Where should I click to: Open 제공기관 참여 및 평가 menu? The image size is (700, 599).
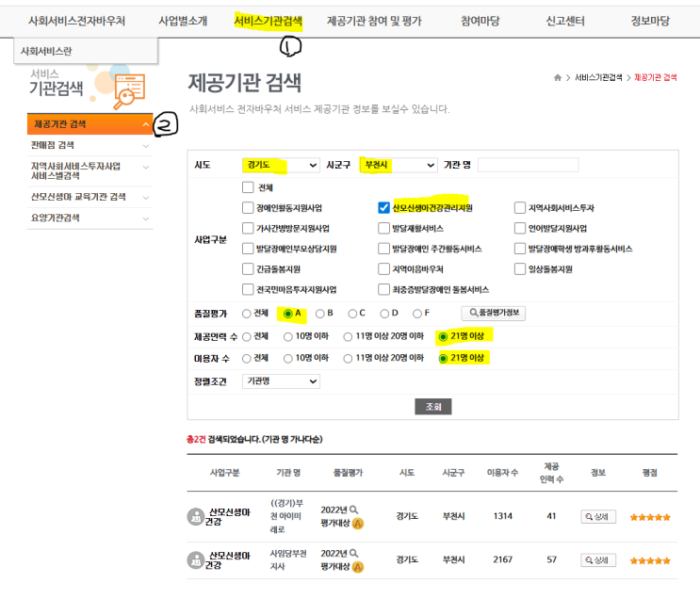pyautogui.click(x=374, y=21)
